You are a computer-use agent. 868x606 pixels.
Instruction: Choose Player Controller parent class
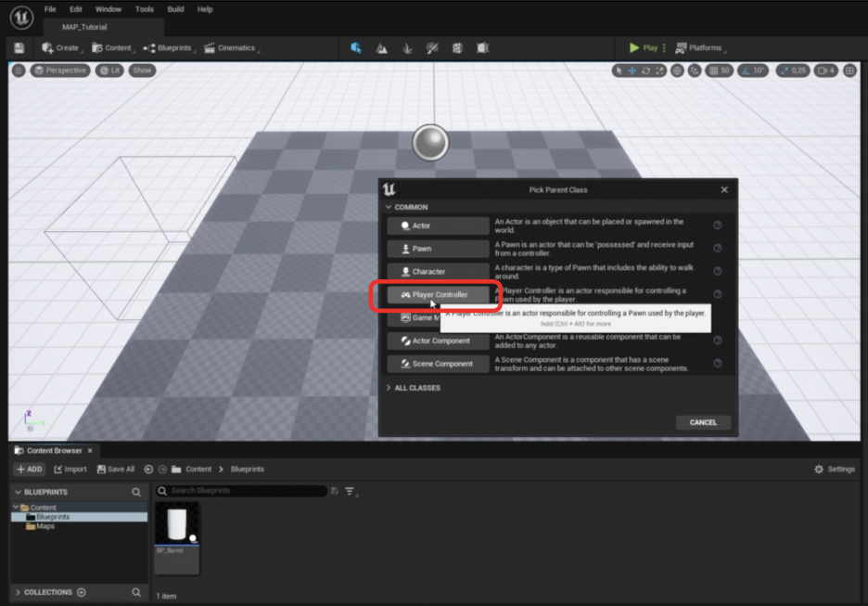438,295
